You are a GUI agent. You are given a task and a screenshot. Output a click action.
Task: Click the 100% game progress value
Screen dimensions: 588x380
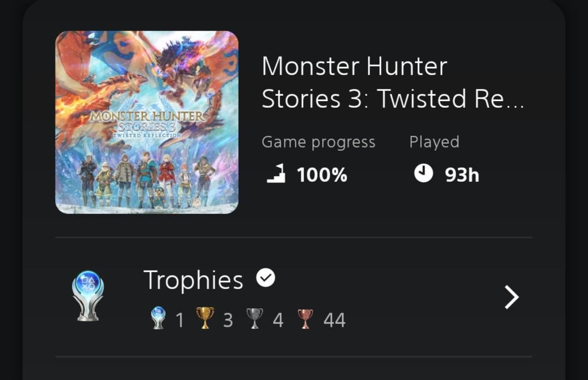pos(322,175)
